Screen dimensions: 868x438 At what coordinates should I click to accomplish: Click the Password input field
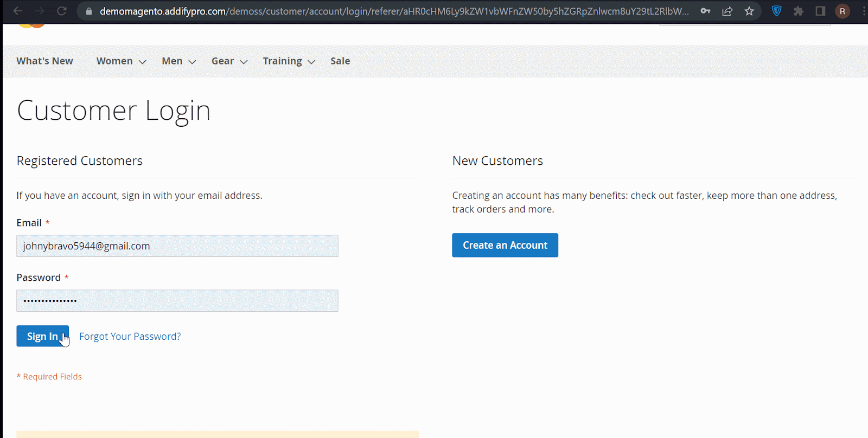(x=177, y=301)
